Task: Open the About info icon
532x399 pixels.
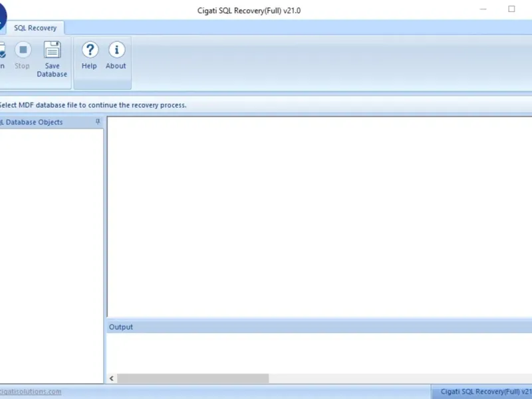Action: click(x=116, y=50)
